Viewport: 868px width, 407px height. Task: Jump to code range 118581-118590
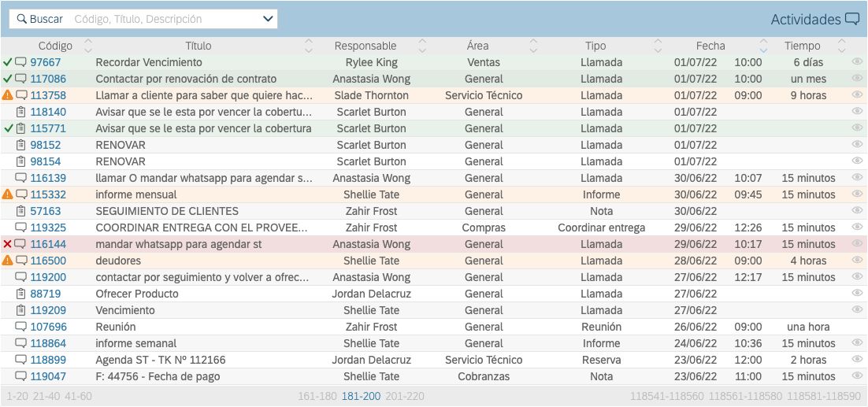[823, 396]
